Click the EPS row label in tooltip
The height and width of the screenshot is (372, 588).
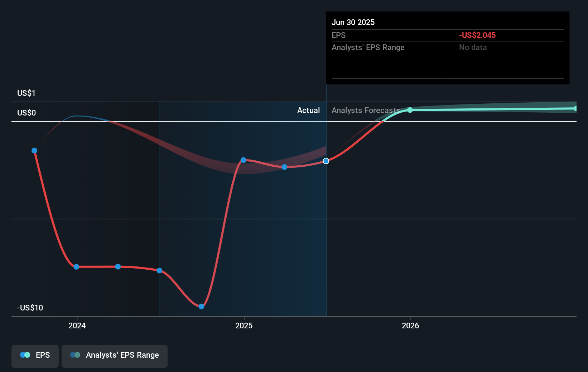click(338, 35)
